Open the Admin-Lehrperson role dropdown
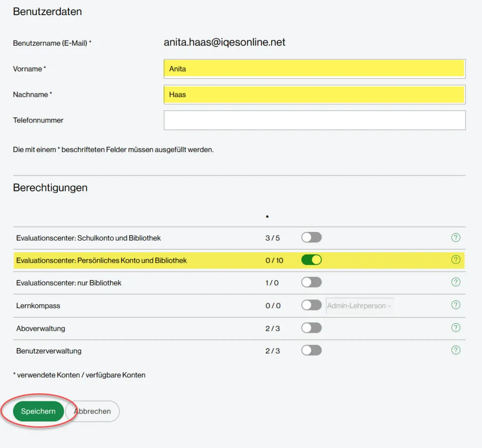This screenshot has width=482, height=448. (359, 305)
